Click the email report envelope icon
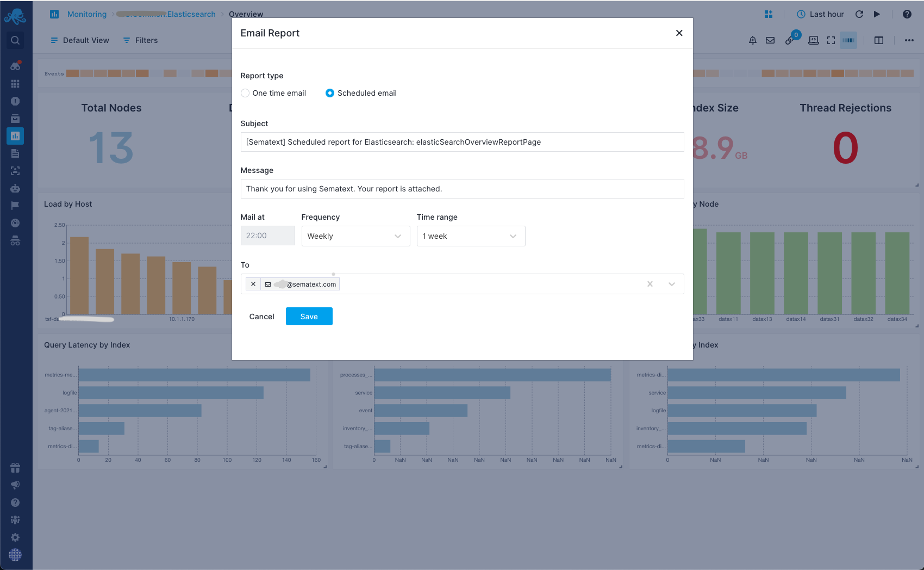This screenshot has width=924, height=570. [770, 40]
